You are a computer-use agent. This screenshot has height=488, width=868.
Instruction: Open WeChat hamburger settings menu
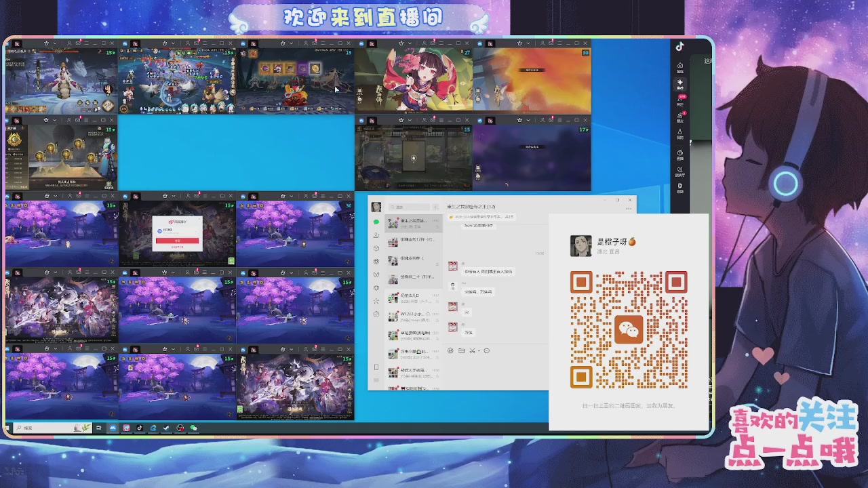[376, 381]
